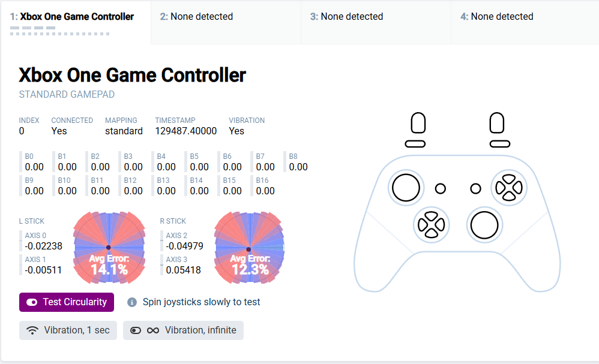Click the D-pad on controller diagram
This screenshot has height=364, width=599.
[432, 225]
